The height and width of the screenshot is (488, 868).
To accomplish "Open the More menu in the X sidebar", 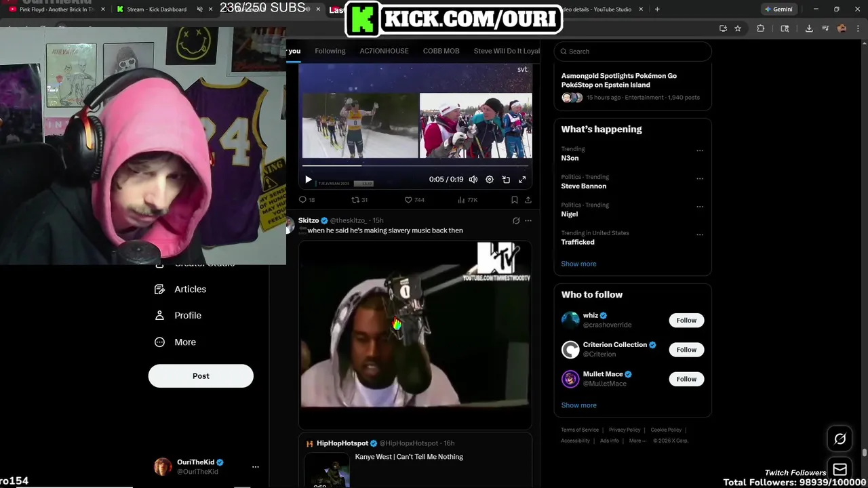I will [176, 342].
